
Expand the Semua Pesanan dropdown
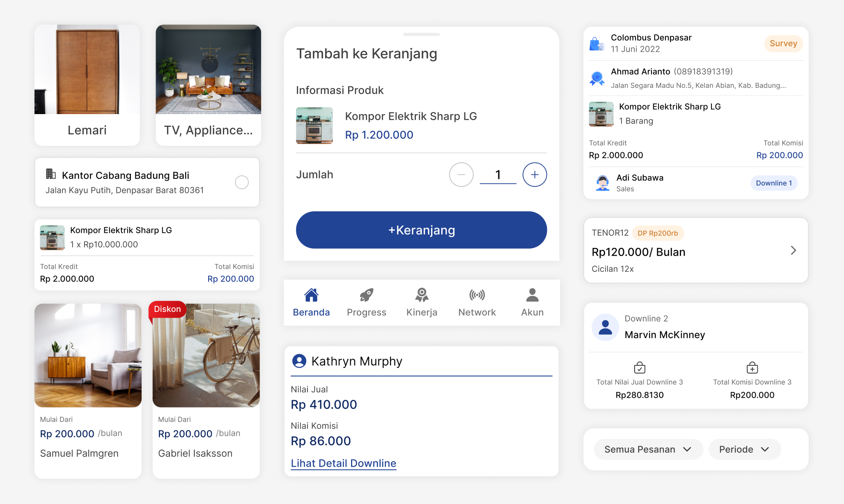(x=648, y=449)
